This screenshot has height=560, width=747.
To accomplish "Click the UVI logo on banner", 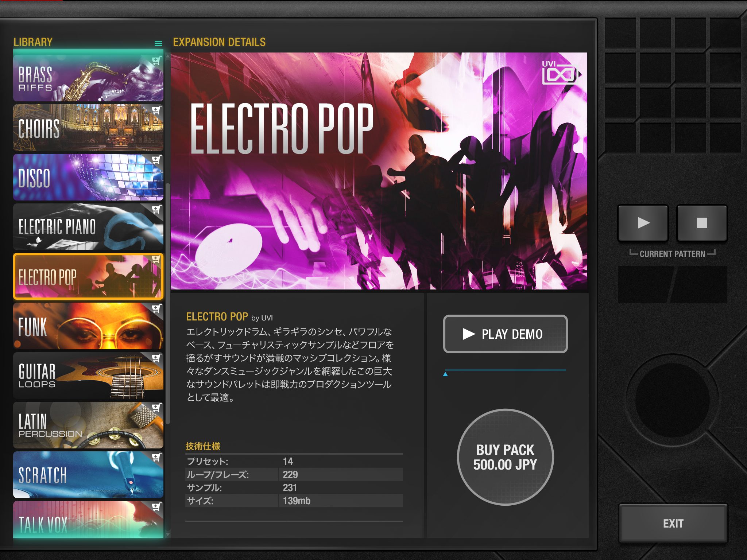I will (561, 72).
